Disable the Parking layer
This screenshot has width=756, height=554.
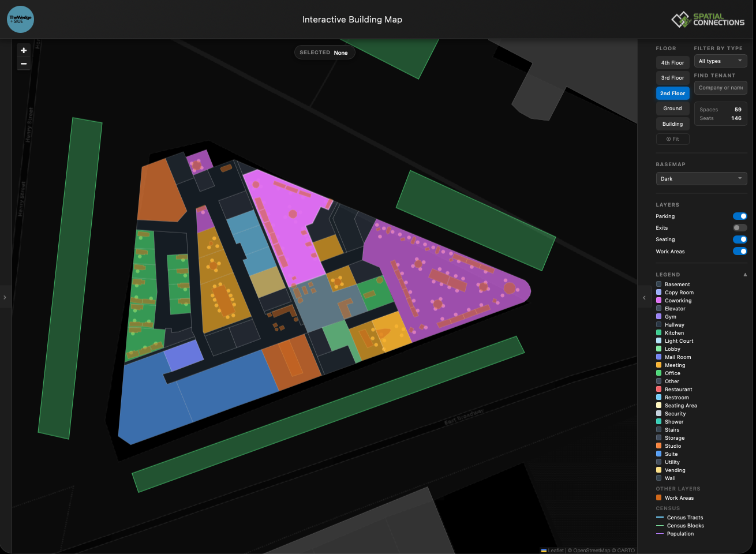(739, 216)
